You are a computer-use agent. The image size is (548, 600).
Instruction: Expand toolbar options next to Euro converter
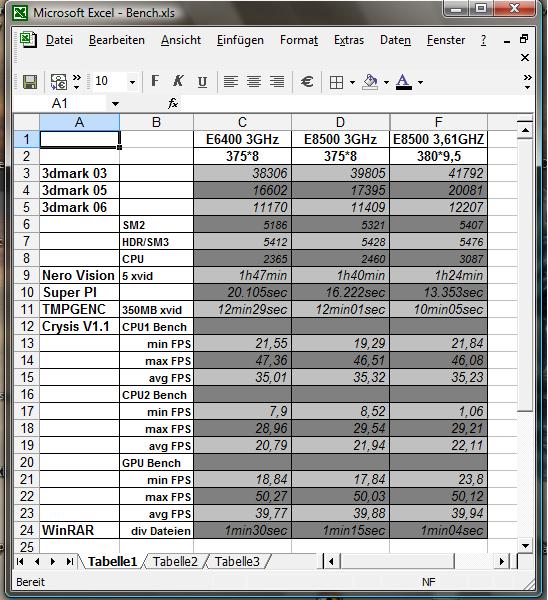[x=77, y=82]
